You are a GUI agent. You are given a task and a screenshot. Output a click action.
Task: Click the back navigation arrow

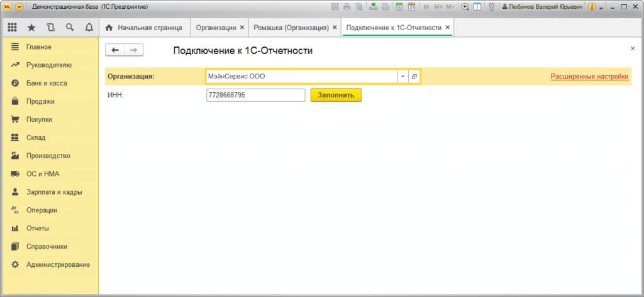(115, 50)
